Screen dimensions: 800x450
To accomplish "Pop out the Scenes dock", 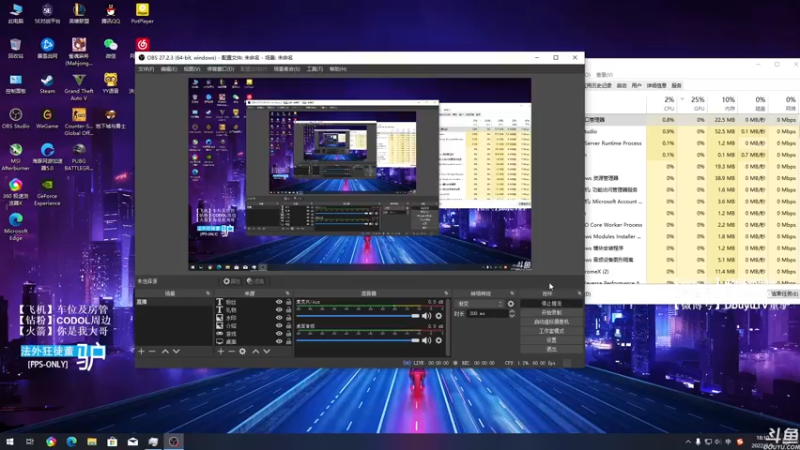I will coord(208,293).
